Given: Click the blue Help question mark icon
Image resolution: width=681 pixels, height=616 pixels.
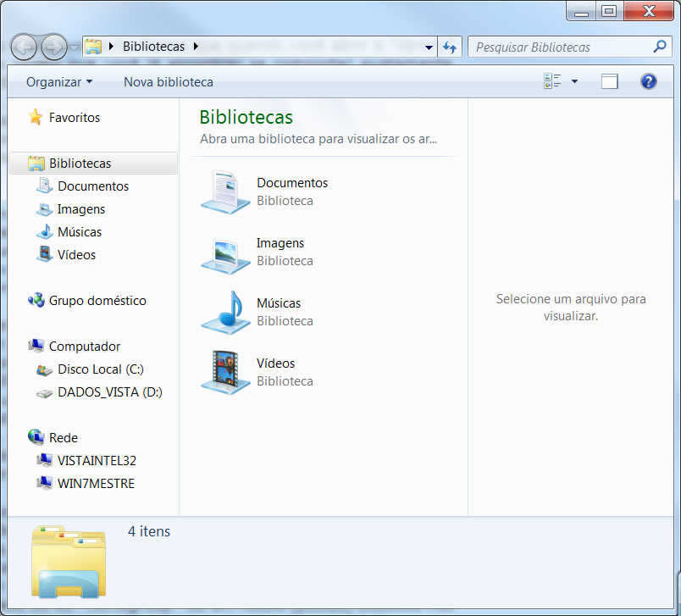Looking at the screenshot, I should [649, 82].
